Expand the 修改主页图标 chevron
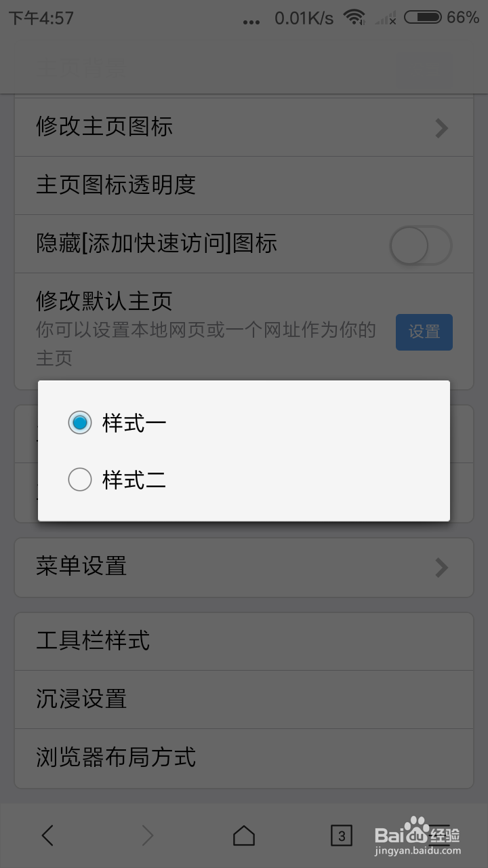The height and width of the screenshot is (868, 488). click(x=442, y=127)
